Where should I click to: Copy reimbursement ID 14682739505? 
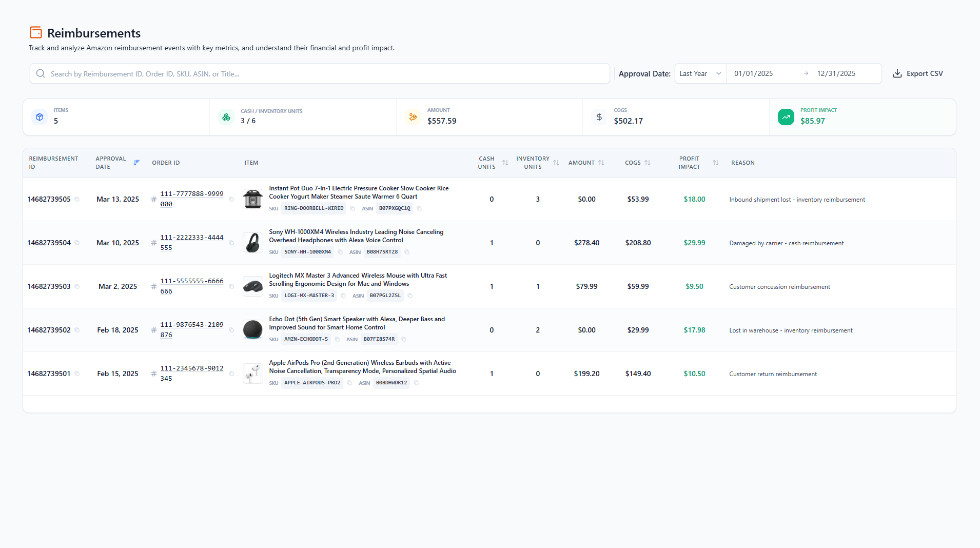pos(77,199)
